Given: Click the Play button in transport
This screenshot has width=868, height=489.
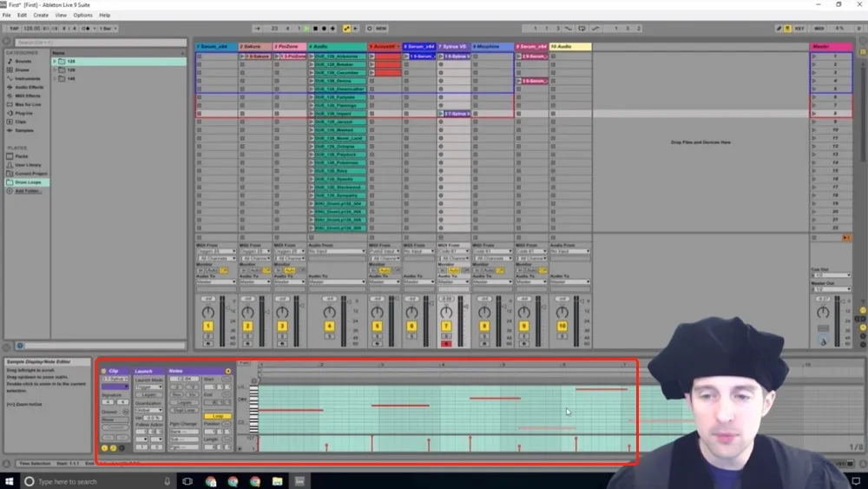Looking at the screenshot, I should [306, 29].
